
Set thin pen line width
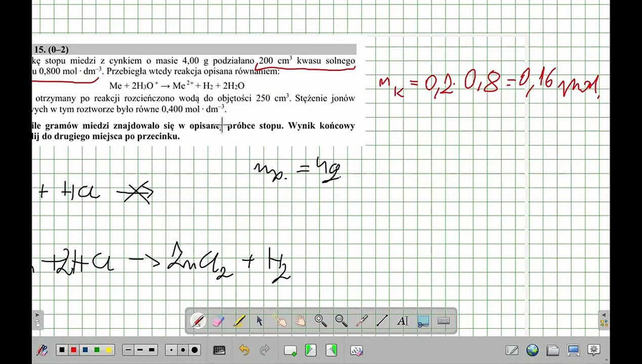(x=129, y=350)
